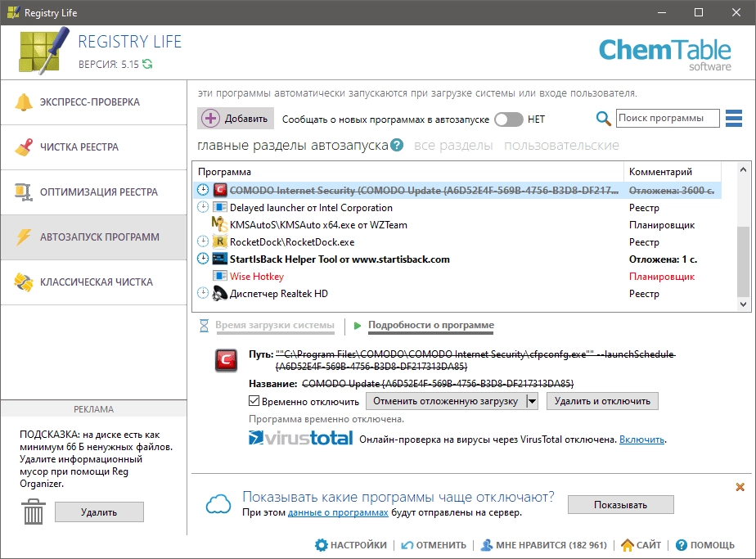Expand the Подробности о программе section
Viewport: 756px width, 559px height.
pyautogui.click(x=430, y=325)
